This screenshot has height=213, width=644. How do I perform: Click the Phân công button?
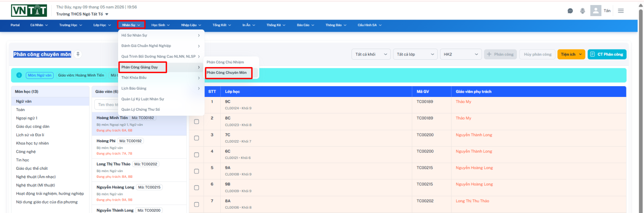(x=500, y=54)
